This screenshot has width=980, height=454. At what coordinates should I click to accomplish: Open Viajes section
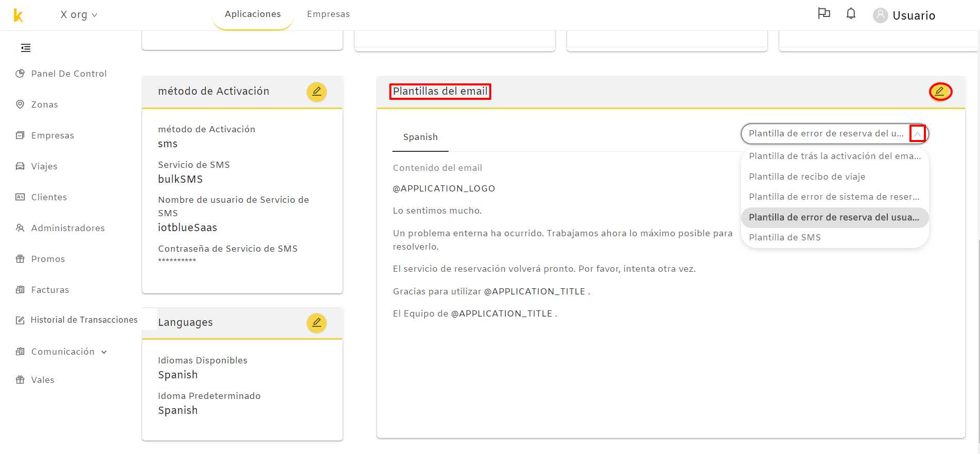point(44,166)
